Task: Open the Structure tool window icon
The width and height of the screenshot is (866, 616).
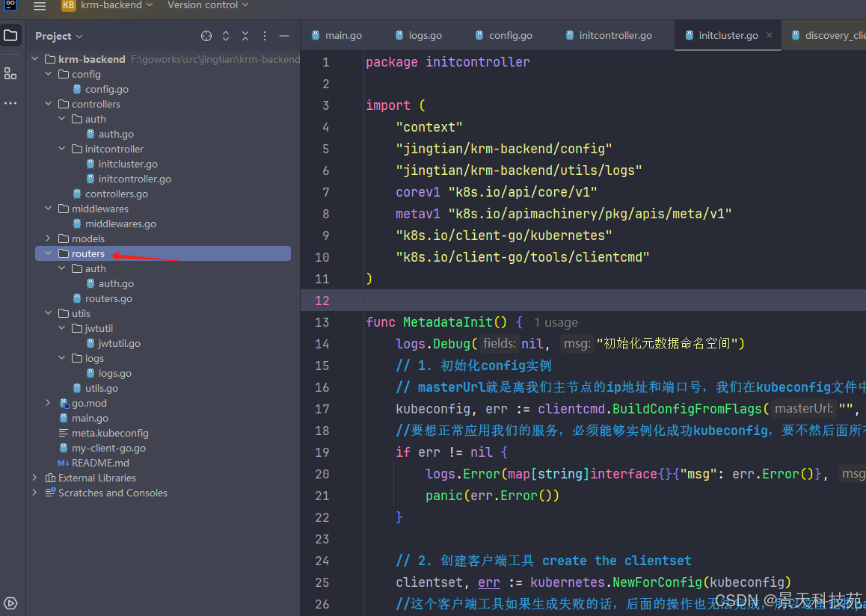Action: 10,73
